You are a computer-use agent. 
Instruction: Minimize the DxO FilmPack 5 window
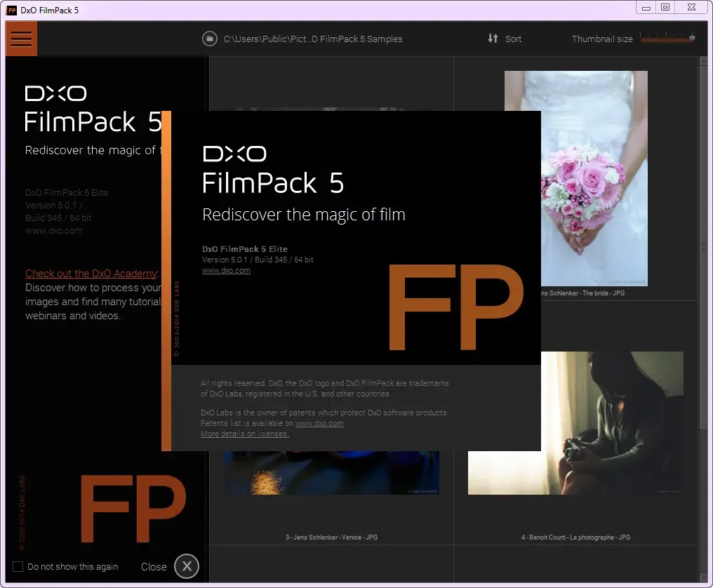click(646, 8)
